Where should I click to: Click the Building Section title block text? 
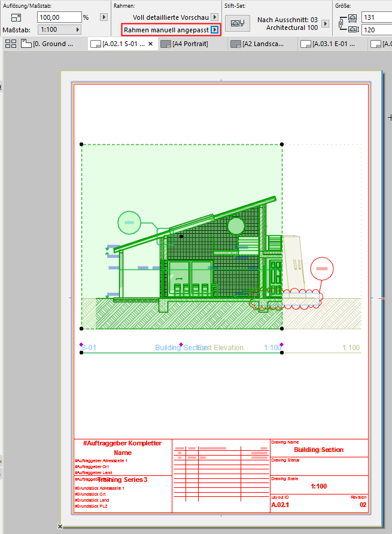319,450
